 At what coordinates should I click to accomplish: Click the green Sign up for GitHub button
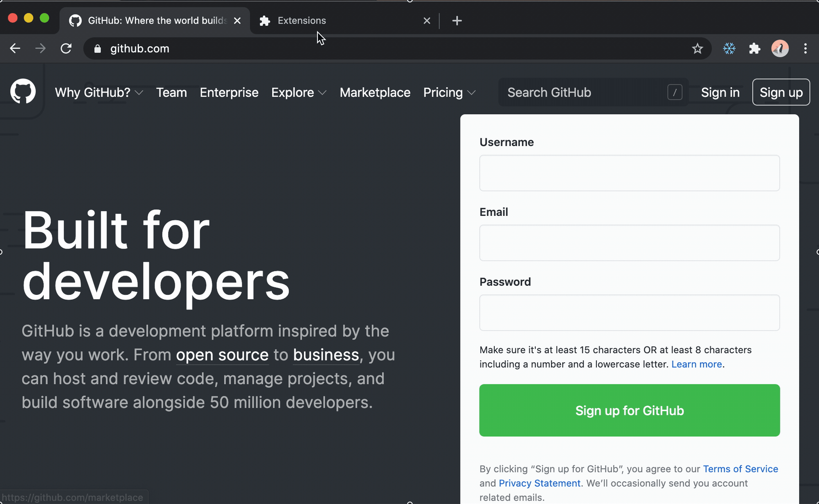[630, 411]
